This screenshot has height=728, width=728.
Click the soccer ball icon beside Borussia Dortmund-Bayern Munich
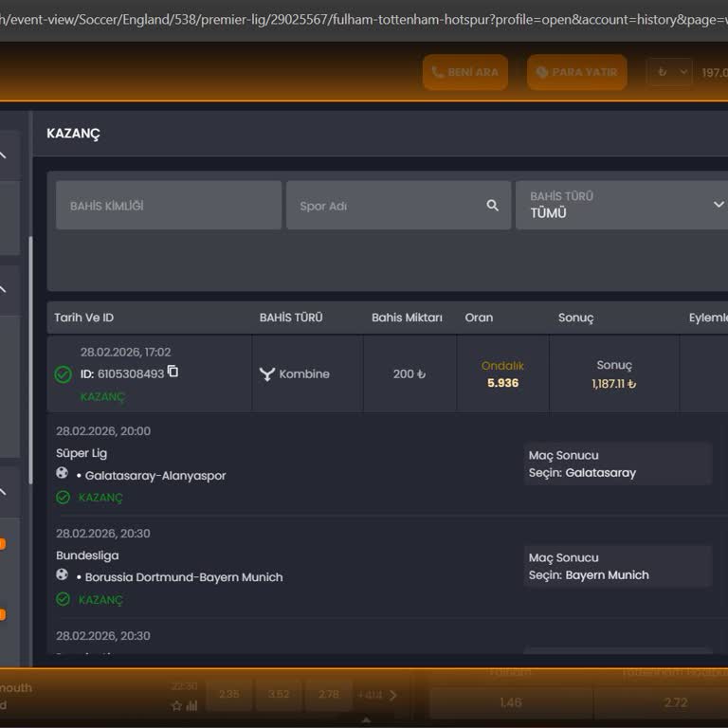click(63, 574)
